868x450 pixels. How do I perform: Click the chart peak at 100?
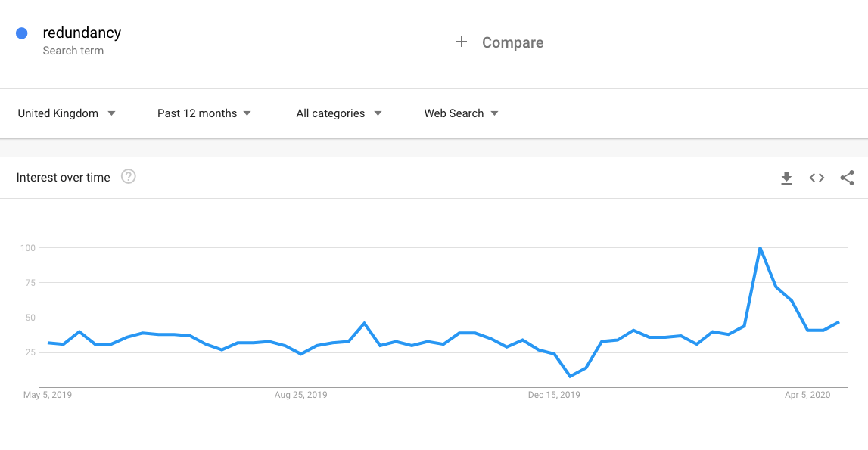click(x=760, y=248)
